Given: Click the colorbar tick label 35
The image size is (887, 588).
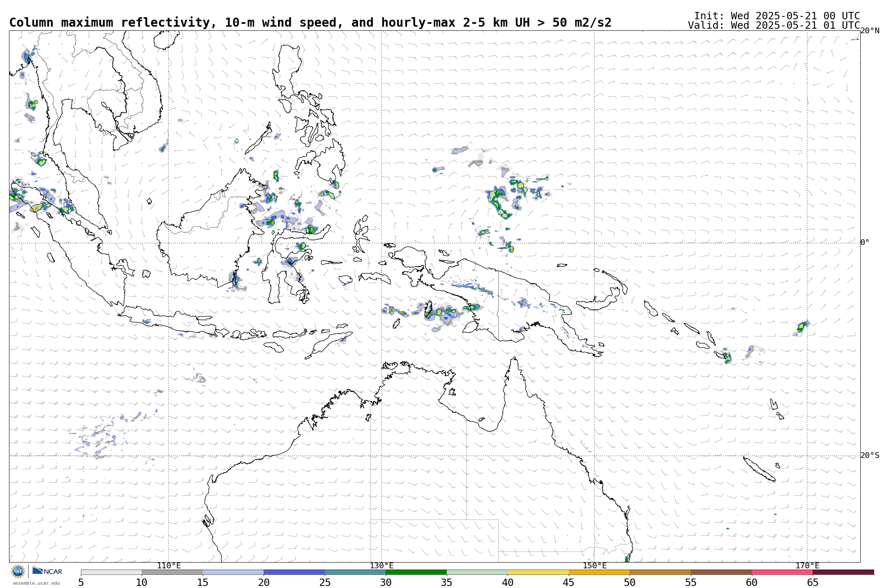Looking at the screenshot, I should [447, 583].
